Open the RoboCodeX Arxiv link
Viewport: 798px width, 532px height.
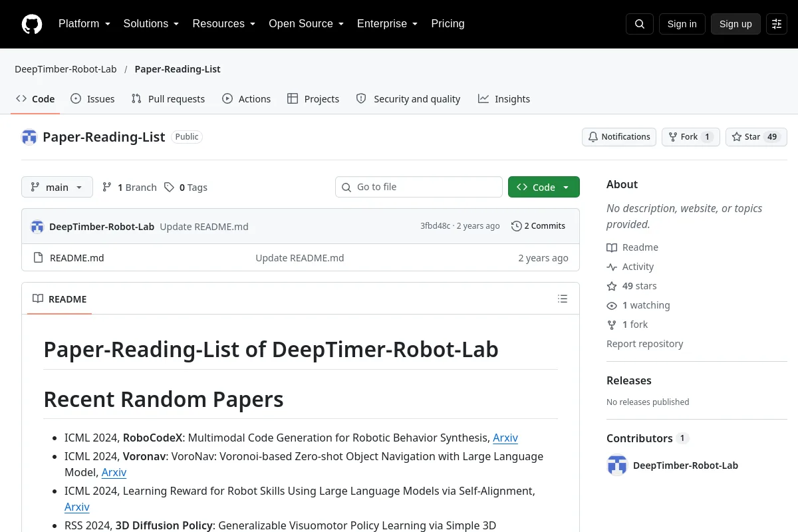point(505,438)
